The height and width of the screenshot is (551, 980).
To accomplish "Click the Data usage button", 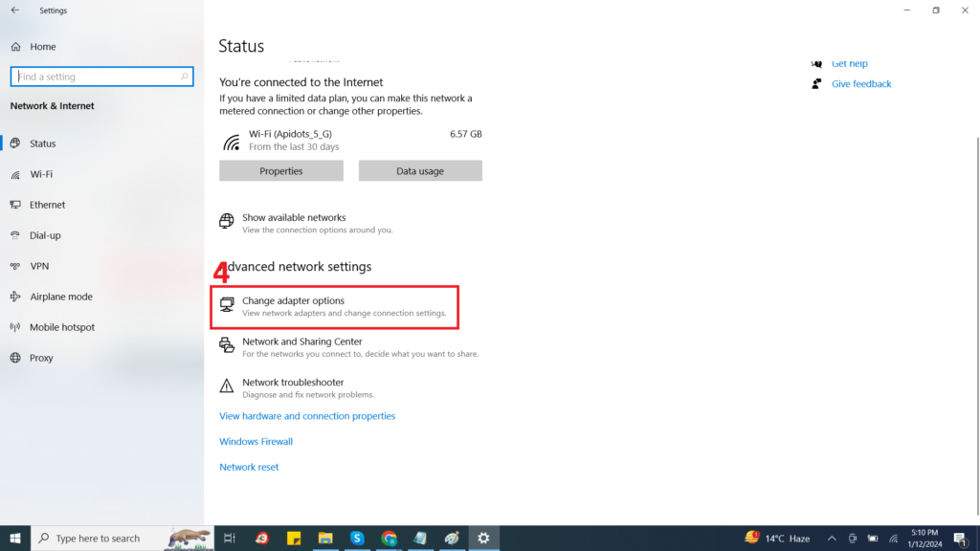I will pyautogui.click(x=420, y=171).
